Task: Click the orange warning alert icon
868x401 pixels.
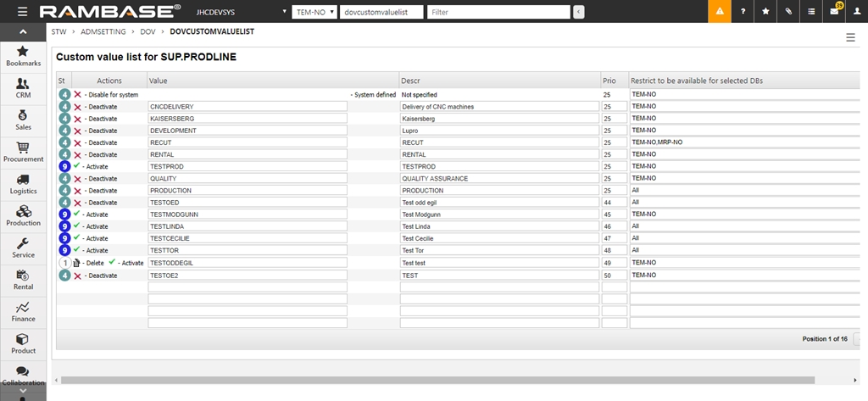Action: [720, 12]
